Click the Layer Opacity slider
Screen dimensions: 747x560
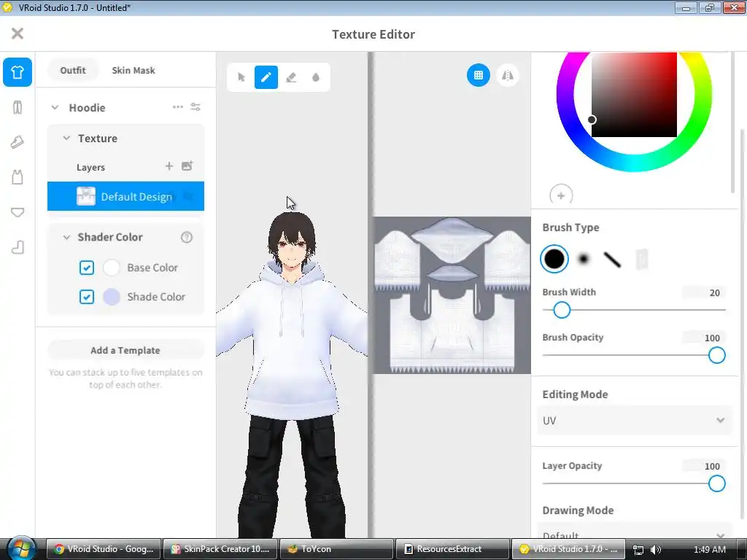634,484
